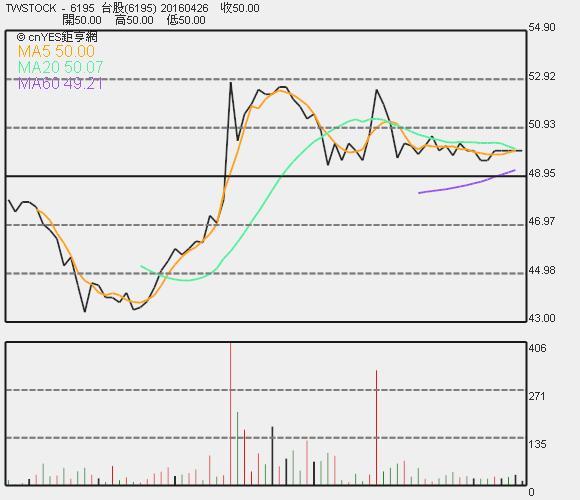The height and width of the screenshot is (500, 580).
Task: Click the 收50.00 closing price text
Action: click(240, 8)
